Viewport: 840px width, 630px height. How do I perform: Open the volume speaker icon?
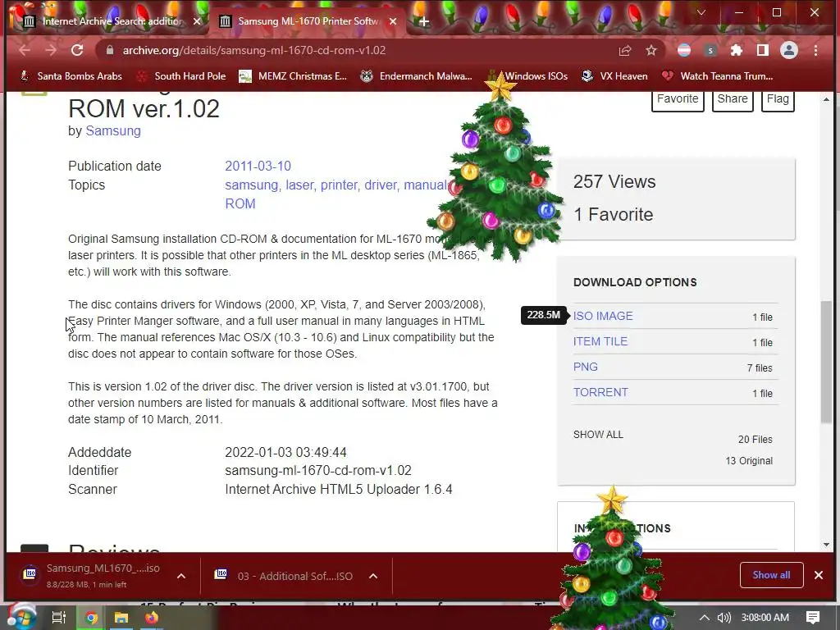(724, 618)
